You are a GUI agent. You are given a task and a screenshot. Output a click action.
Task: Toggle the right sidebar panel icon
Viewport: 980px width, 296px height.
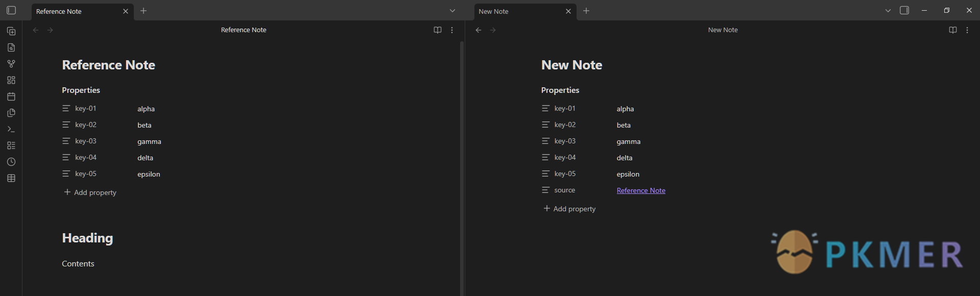(904, 10)
